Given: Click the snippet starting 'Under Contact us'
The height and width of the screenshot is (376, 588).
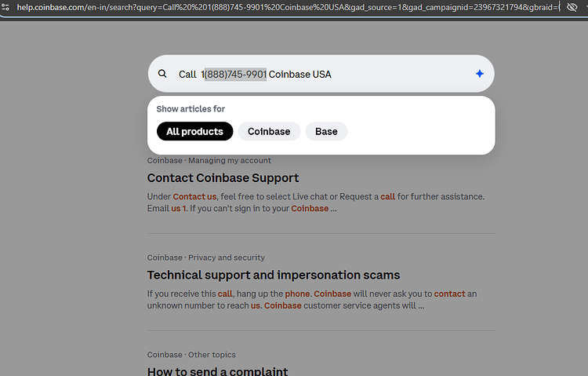Looking at the screenshot, I should 316,203.
